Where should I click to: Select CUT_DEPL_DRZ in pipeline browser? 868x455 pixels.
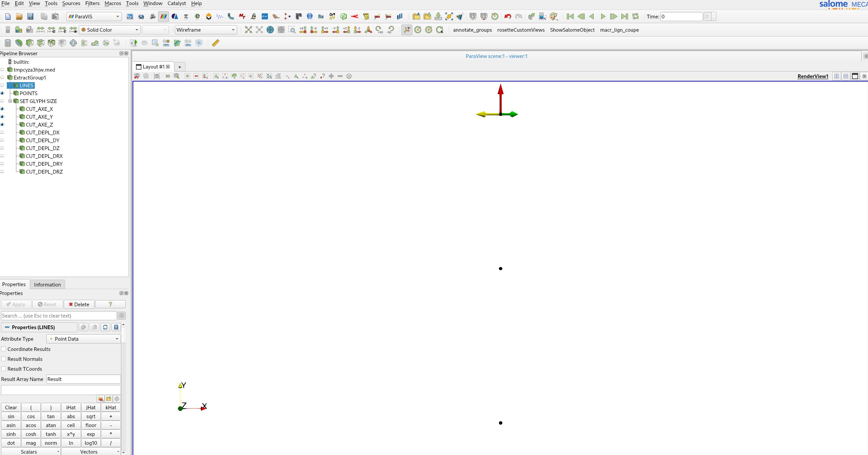click(44, 172)
